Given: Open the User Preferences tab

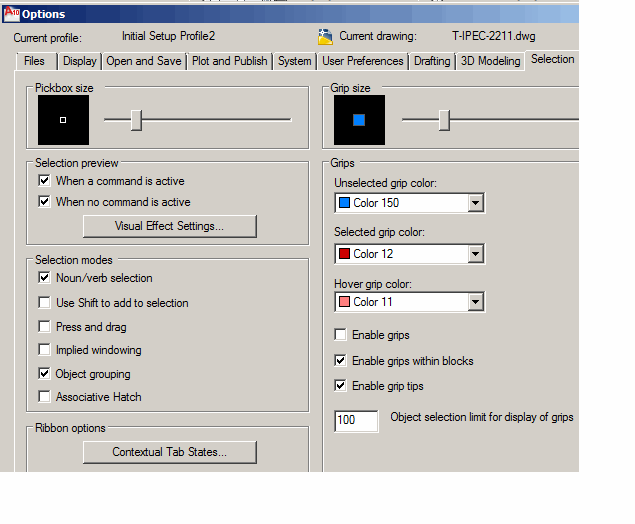Looking at the screenshot, I should click(x=363, y=61).
